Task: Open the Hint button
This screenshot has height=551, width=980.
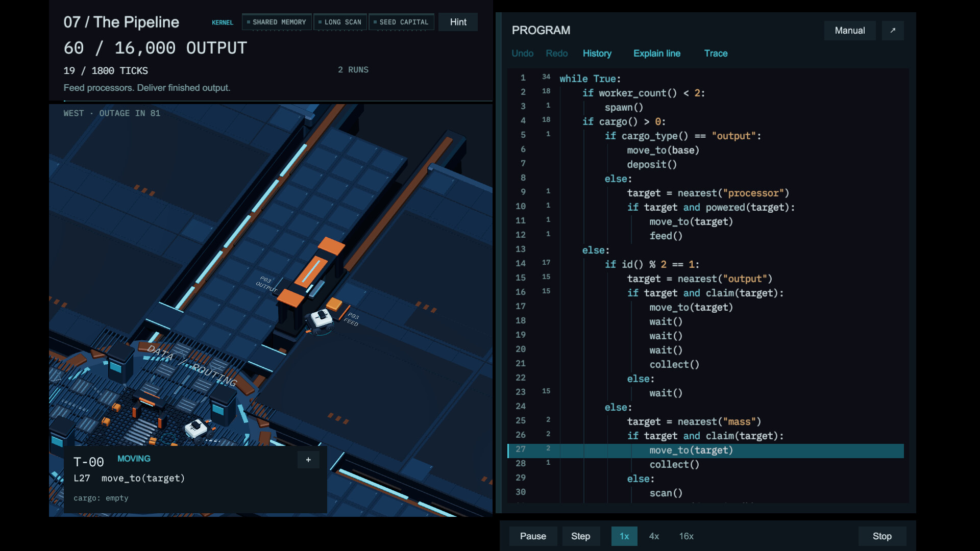Action: point(458,22)
